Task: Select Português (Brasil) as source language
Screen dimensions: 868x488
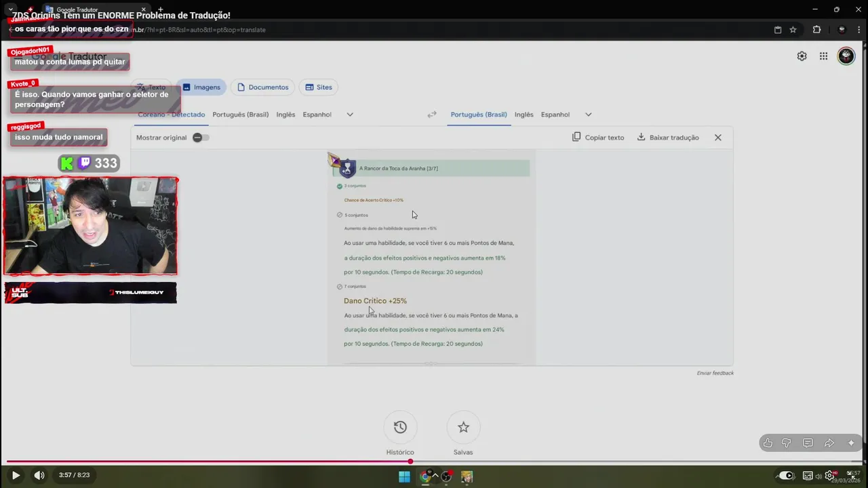Action: click(241, 115)
